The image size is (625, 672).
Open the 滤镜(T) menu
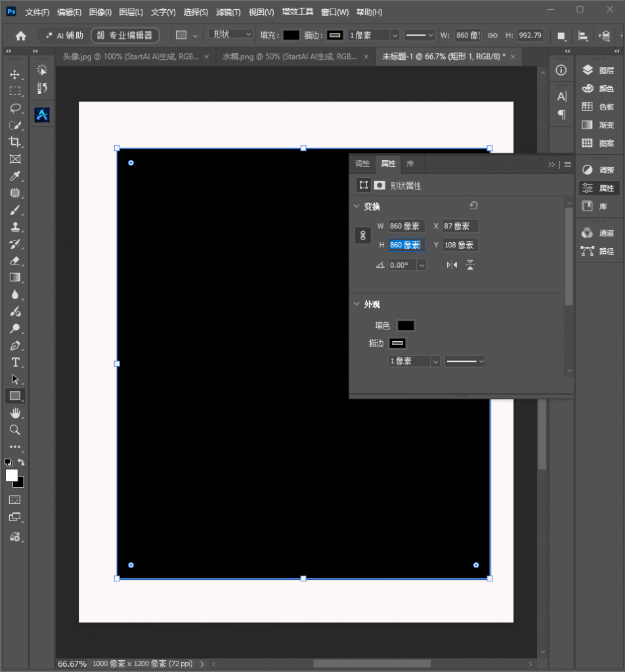tap(228, 12)
